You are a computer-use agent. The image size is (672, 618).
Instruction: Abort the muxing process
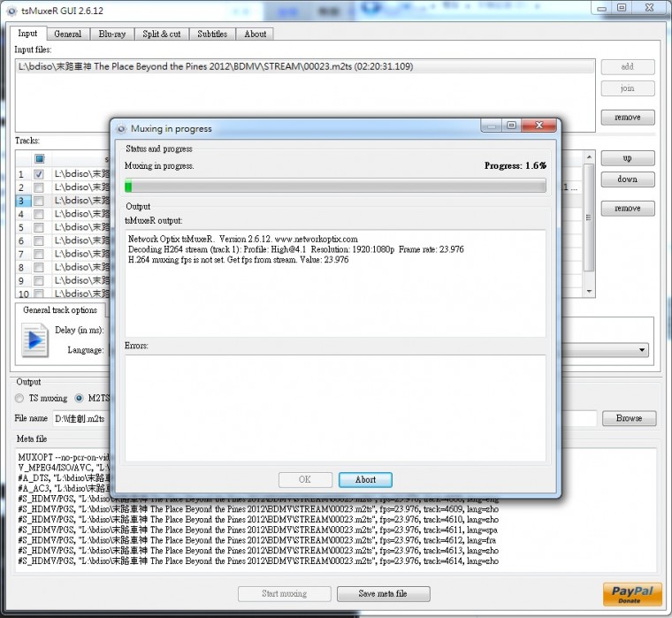[x=365, y=480]
